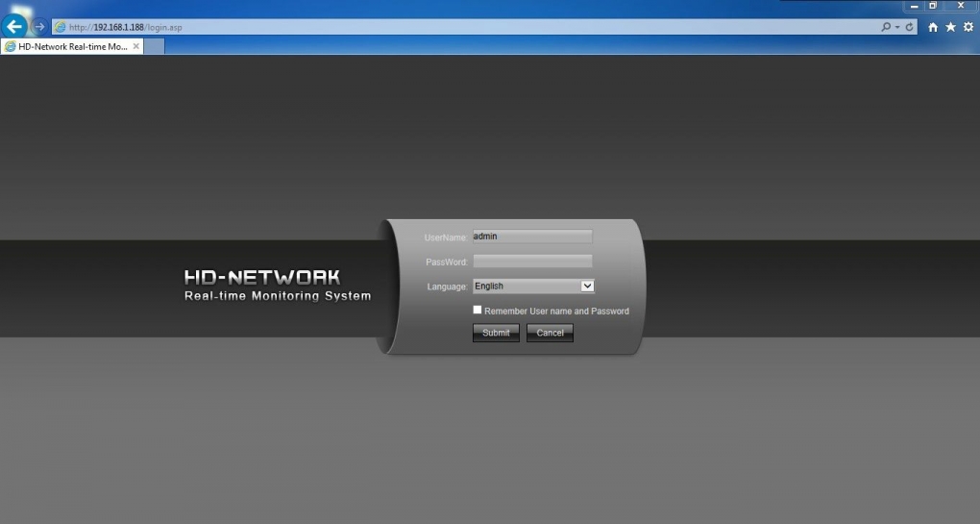
Task: Enable Remember User name and Password checkbox
Action: [478, 310]
